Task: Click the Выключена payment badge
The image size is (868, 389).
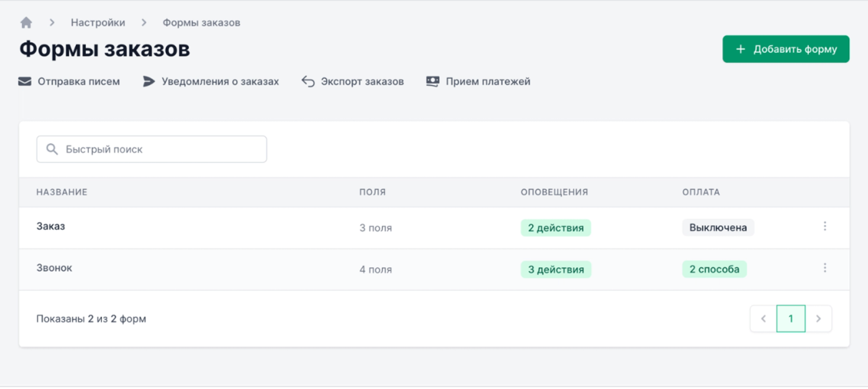Action: 718,228
